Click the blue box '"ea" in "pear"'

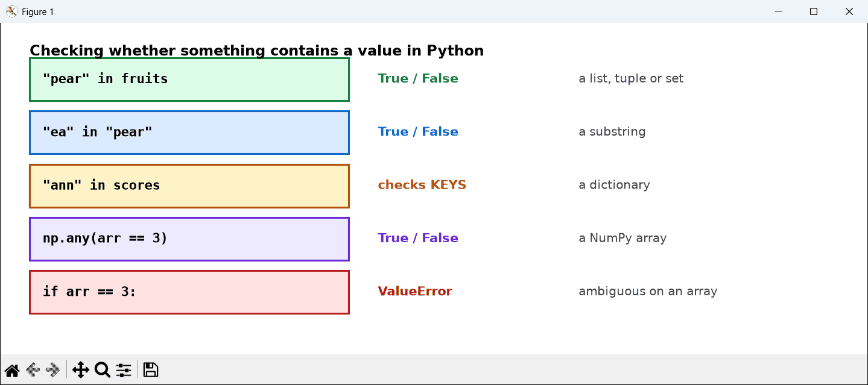point(189,132)
